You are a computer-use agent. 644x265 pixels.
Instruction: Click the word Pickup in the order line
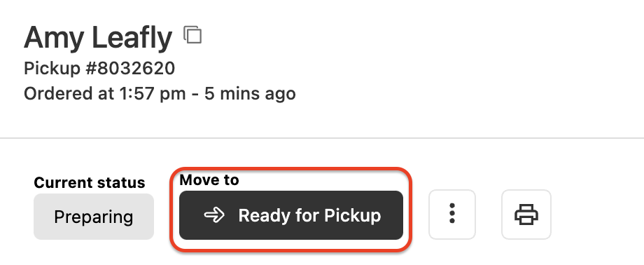pos(52,68)
